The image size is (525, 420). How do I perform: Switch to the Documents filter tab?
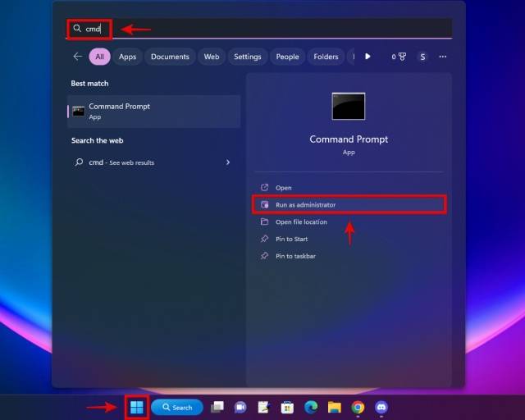[x=170, y=57]
